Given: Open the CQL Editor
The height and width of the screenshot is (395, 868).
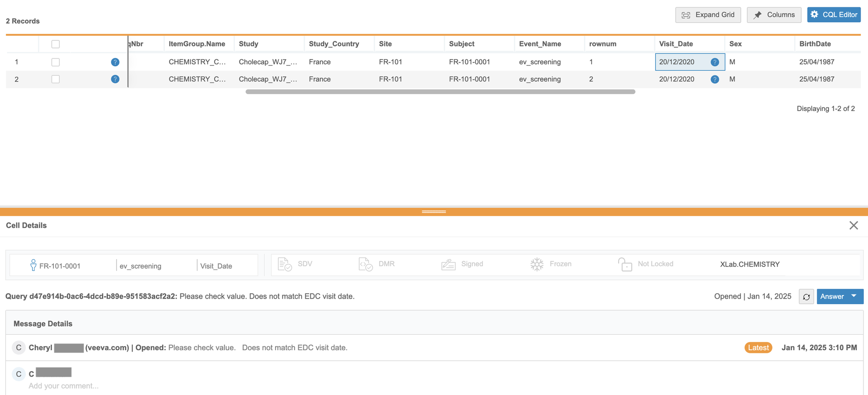Looking at the screenshot, I should [834, 15].
